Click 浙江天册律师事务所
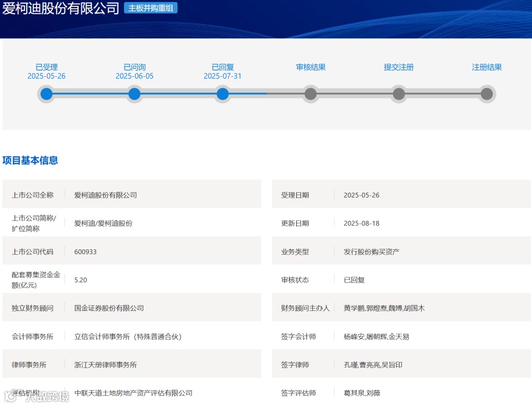This screenshot has height=406, width=532. coord(105,365)
